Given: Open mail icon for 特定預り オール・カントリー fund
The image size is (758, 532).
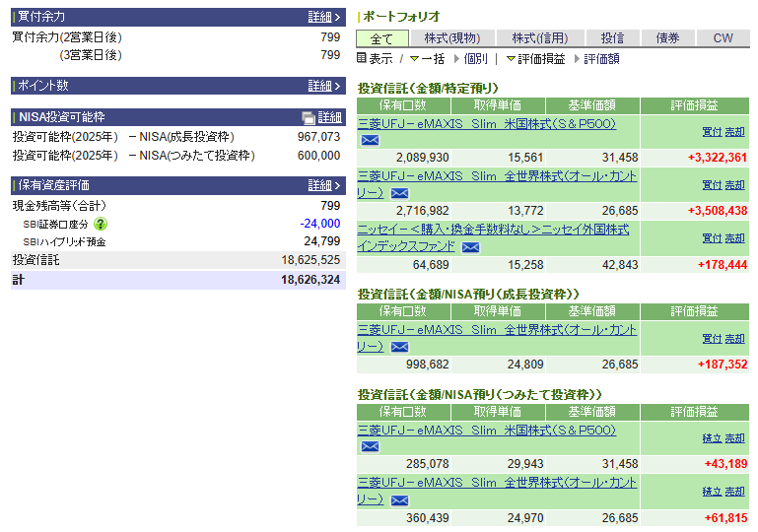Looking at the screenshot, I should (399, 193).
